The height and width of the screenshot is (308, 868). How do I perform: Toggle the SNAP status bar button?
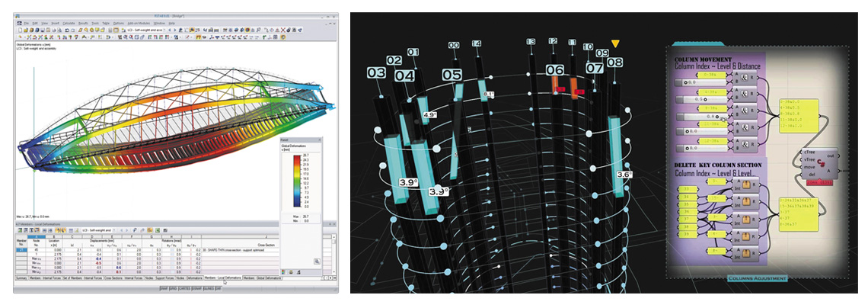pyautogui.click(x=164, y=290)
